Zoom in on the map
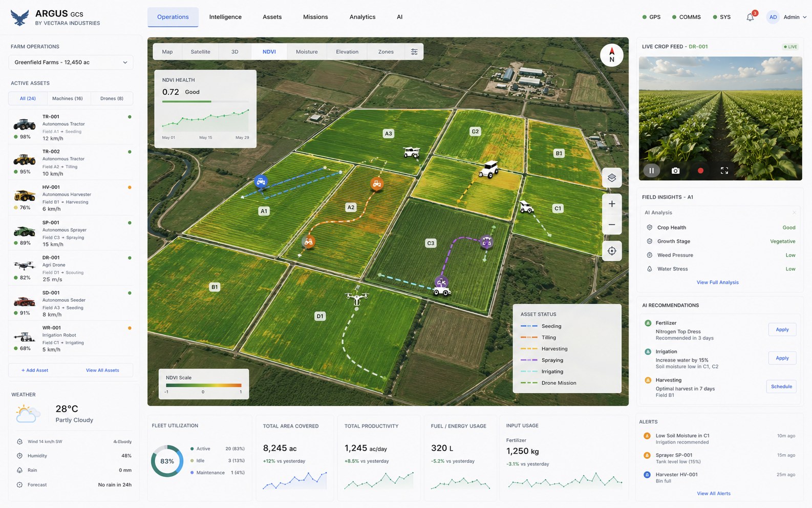This screenshot has height=508, width=812. [x=612, y=204]
